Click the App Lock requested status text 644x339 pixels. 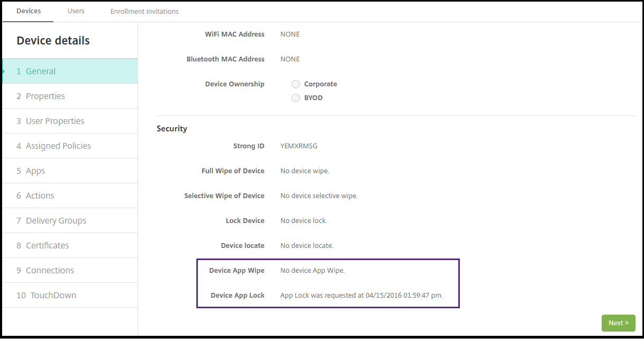[x=361, y=296]
